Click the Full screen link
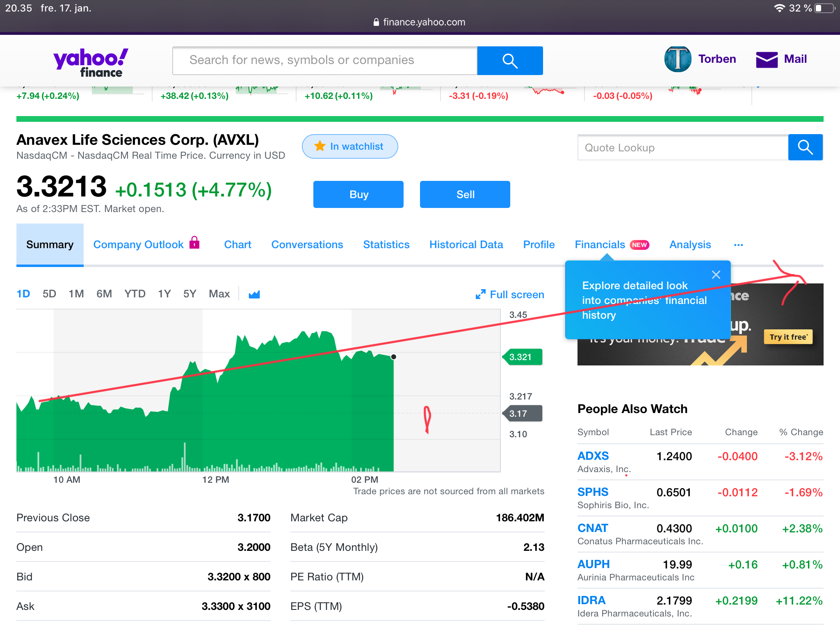The width and height of the screenshot is (840, 630). tap(517, 294)
